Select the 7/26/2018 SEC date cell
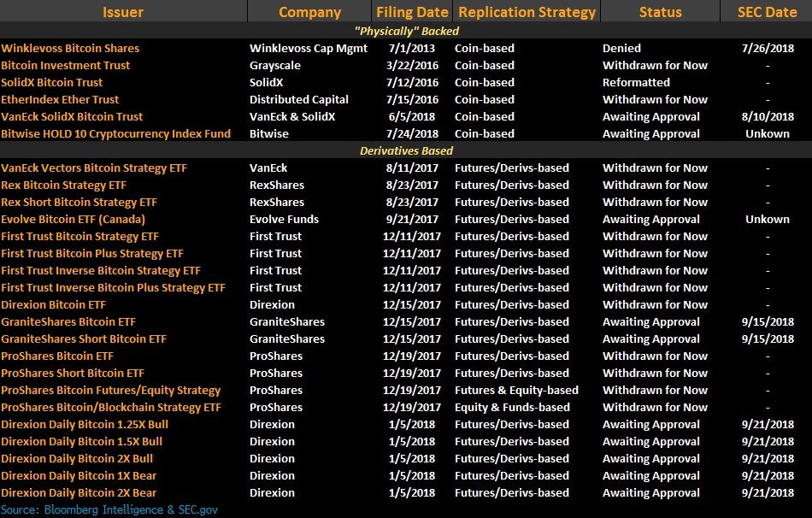The width and height of the screenshot is (812, 518). (768, 48)
